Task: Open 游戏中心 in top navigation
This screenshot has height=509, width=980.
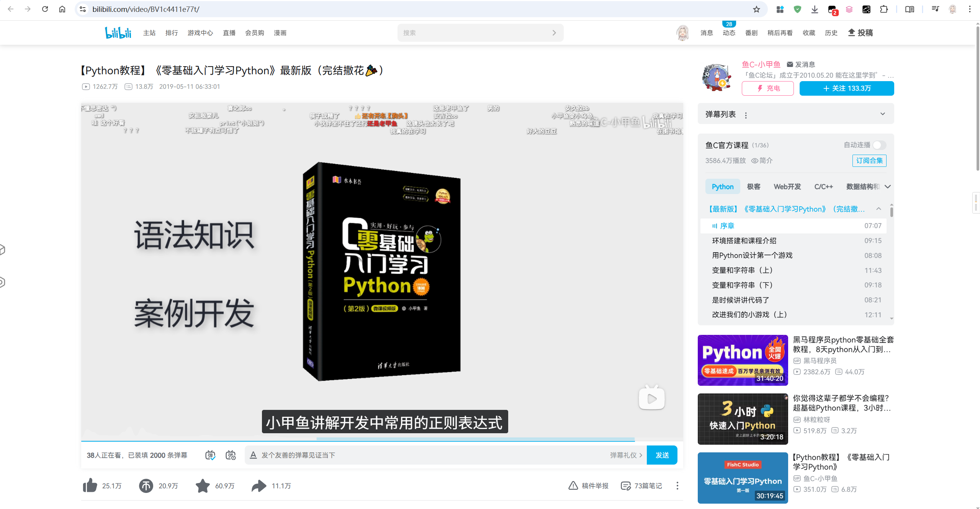Action: [200, 33]
